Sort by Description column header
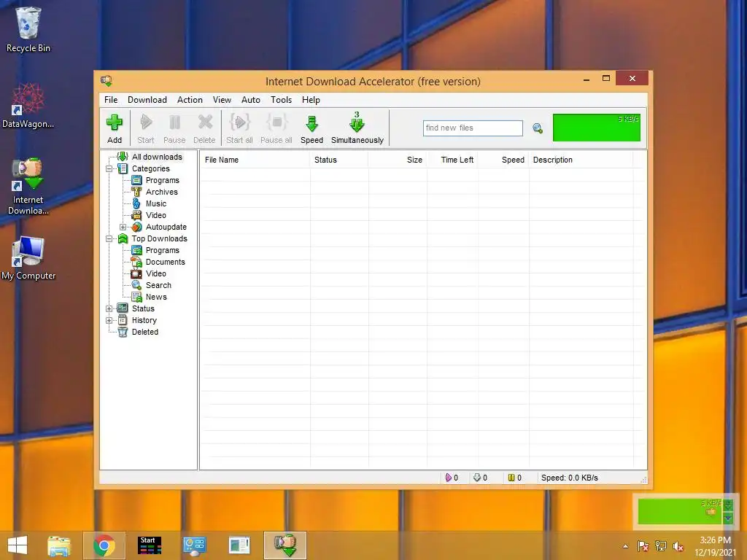This screenshot has height=560, width=747. tap(581, 160)
